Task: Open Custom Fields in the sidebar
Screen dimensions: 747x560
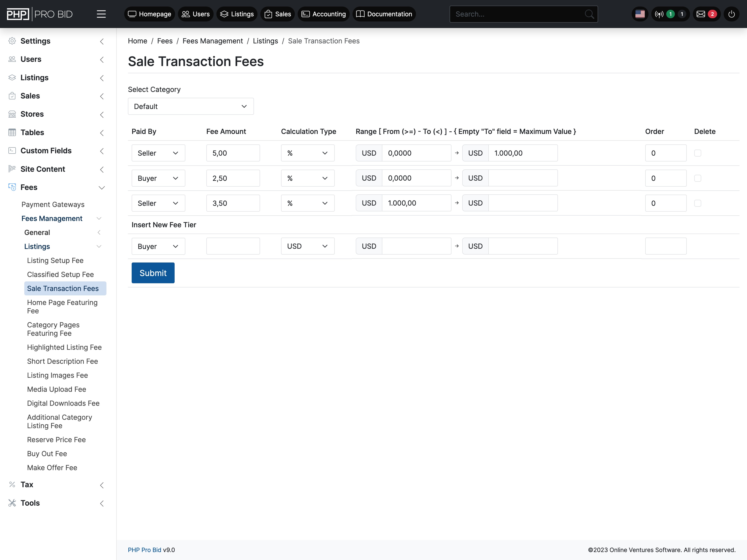Action: pos(46,150)
